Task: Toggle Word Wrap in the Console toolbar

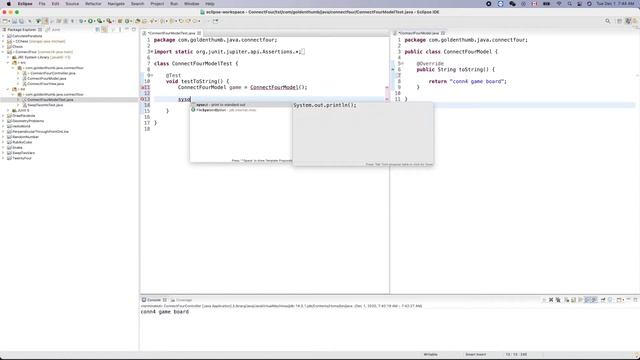Action: coord(580,300)
